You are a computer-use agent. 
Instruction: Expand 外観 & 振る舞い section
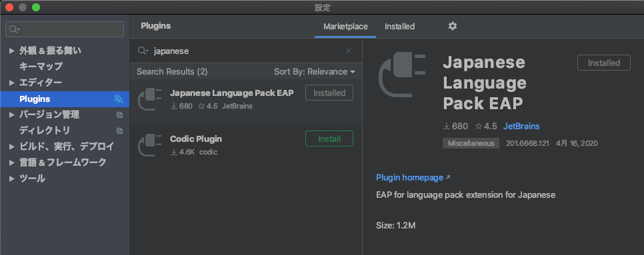[x=11, y=51]
